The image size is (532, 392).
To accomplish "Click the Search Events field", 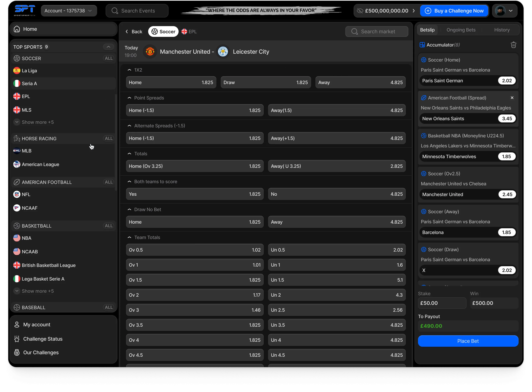I will tap(137, 11).
